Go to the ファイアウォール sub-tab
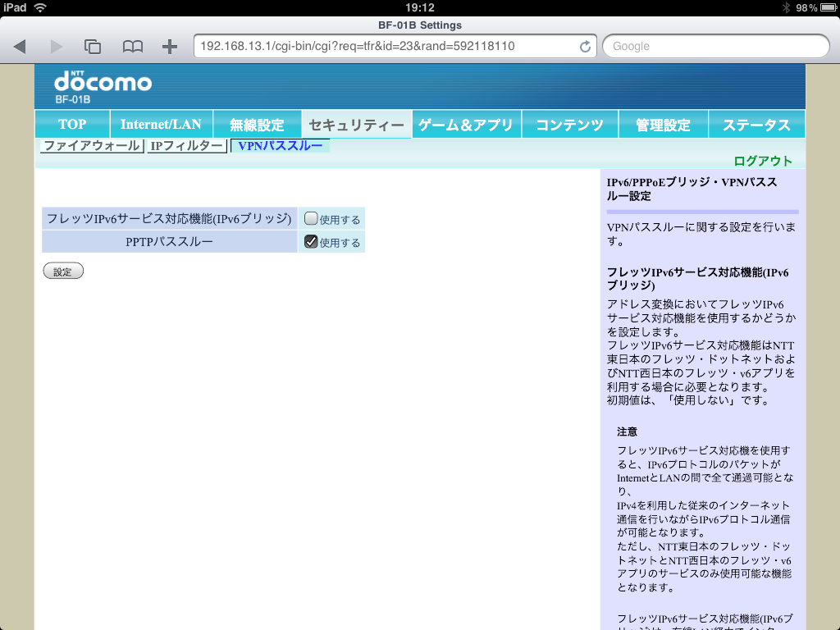 [x=92, y=146]
